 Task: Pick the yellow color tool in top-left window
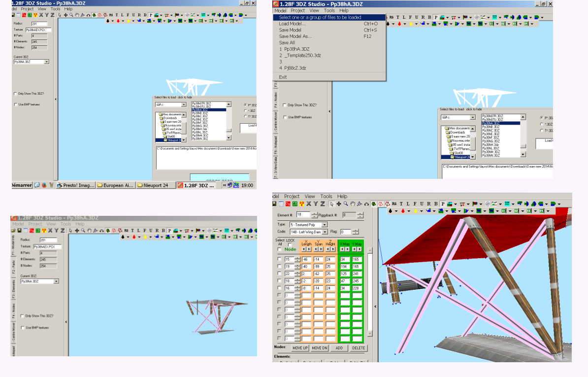[x=128, y=21]
